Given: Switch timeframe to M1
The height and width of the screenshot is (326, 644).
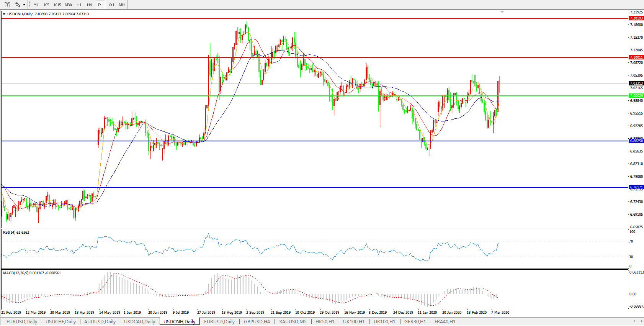Looking at the screenshot, I should coord(36,5).
